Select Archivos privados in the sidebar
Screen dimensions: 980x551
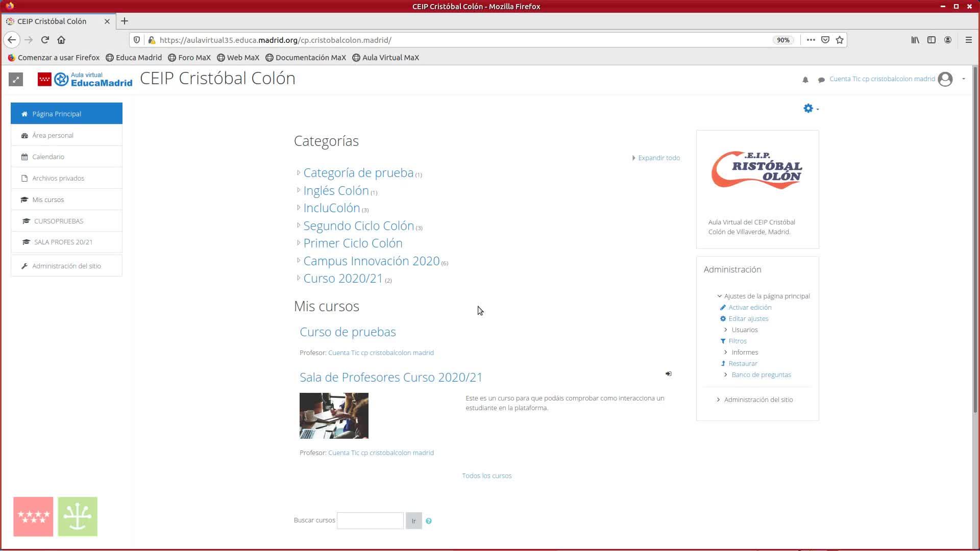click(58, 178)
